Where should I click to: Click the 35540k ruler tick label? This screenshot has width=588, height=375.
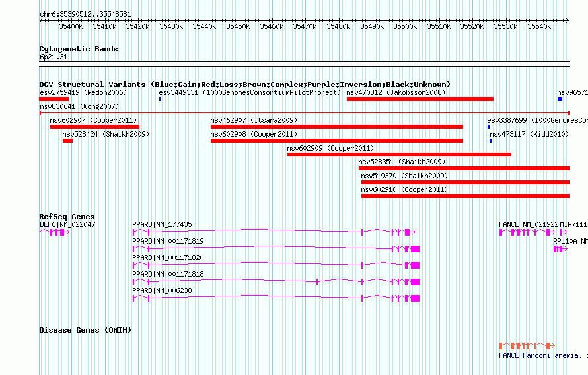tap(539, 26)
